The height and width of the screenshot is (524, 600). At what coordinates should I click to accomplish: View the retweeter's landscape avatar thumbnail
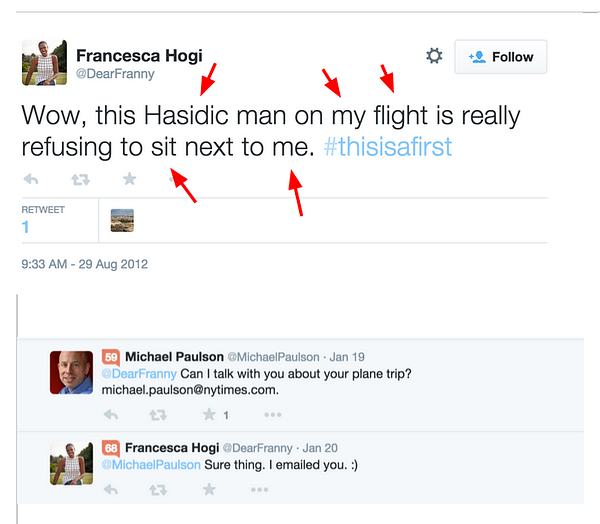point(122,220)
